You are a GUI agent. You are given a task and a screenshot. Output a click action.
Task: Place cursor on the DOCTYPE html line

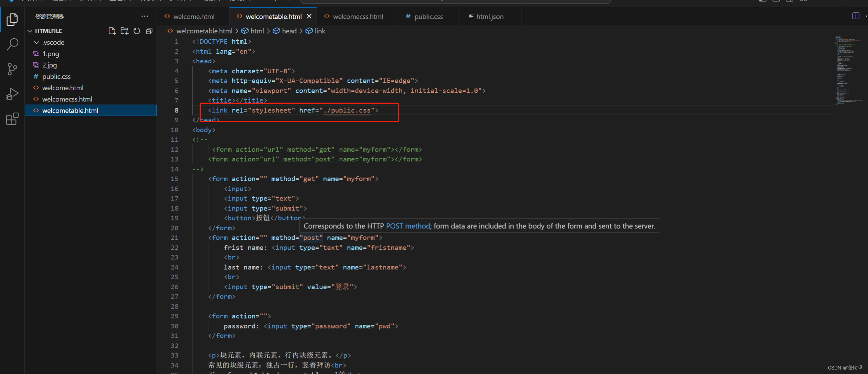(x=222, y=41)
